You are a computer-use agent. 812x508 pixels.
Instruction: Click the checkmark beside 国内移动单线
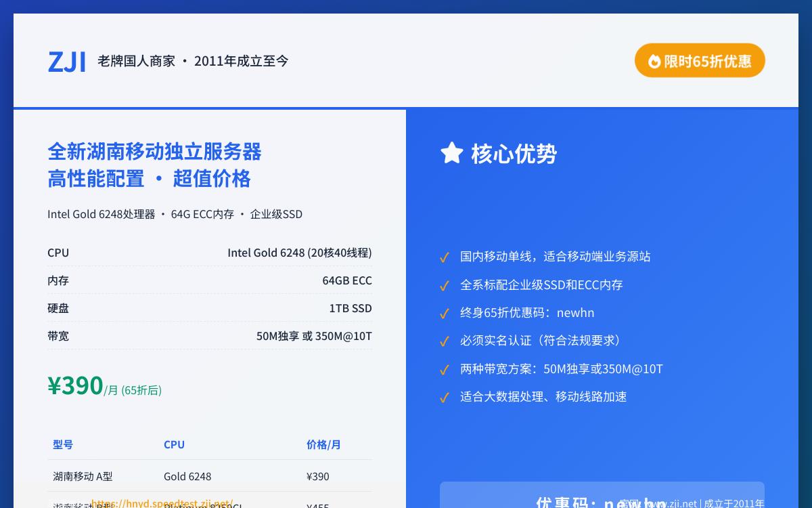click(x=445, y=257)
